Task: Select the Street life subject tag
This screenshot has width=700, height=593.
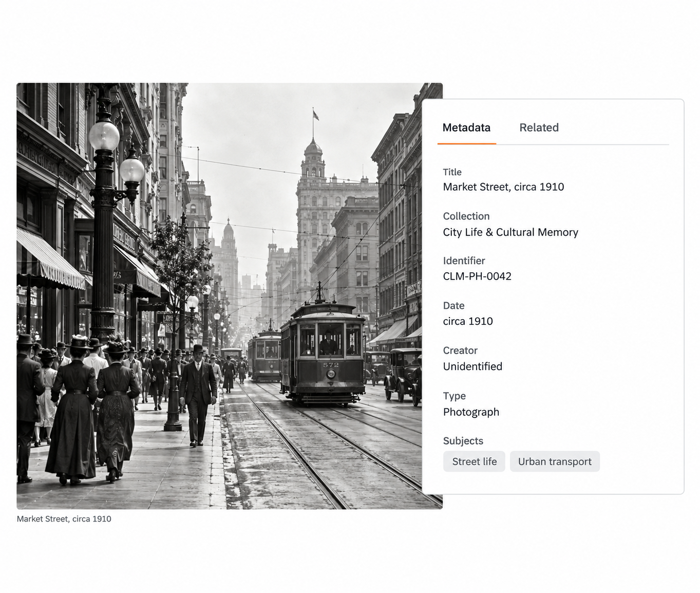Action: 474,461
